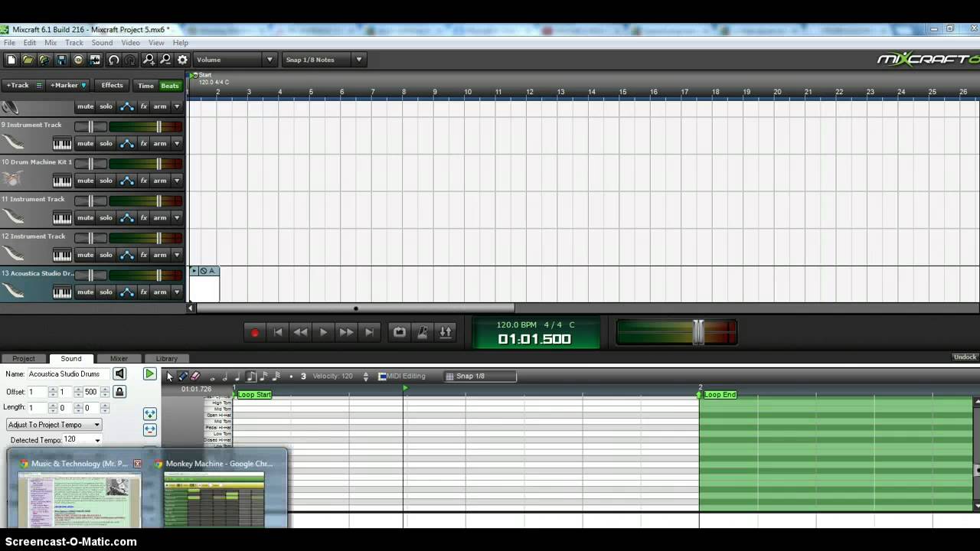Open the Mix menu
The image size is (980, 551).
point(51,43)
